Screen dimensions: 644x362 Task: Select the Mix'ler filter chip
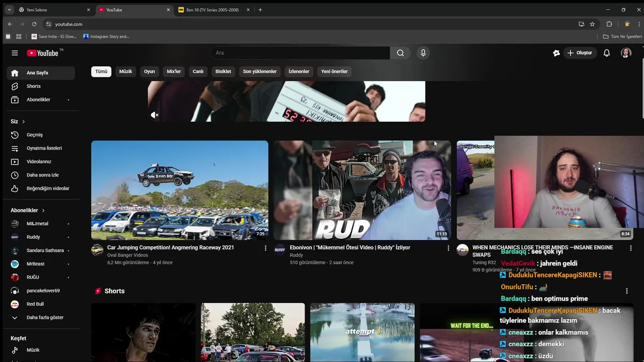pyautogui.click(x=174, y=71)
